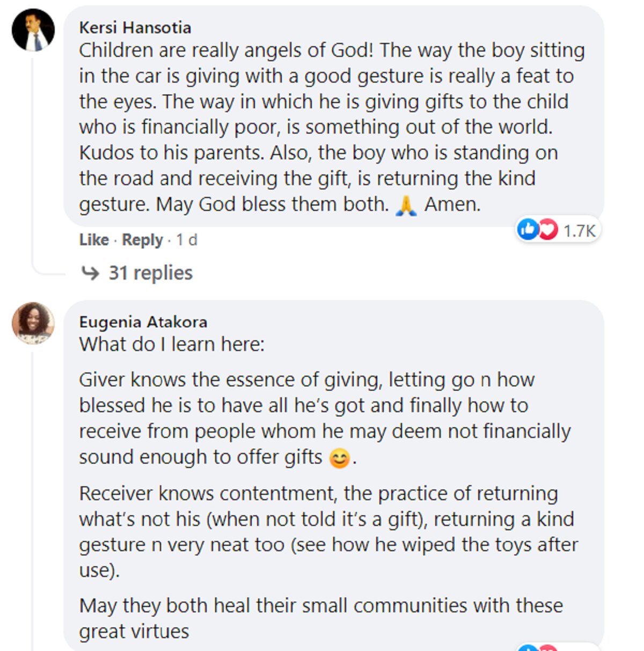Visit Eugenia Atakora's profile via name
Viewport: 644px width, 651px height.
coord(143,321)
